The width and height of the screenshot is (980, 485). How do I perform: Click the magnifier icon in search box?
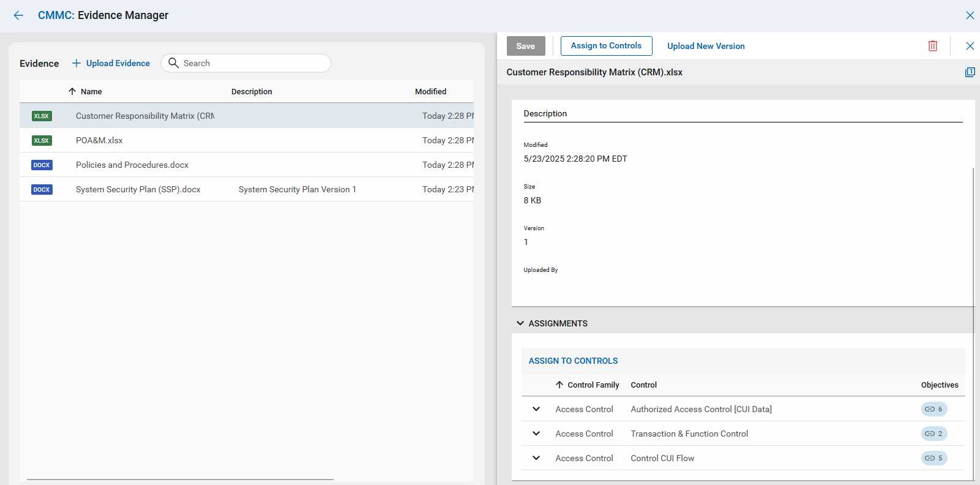pos(173,63)
